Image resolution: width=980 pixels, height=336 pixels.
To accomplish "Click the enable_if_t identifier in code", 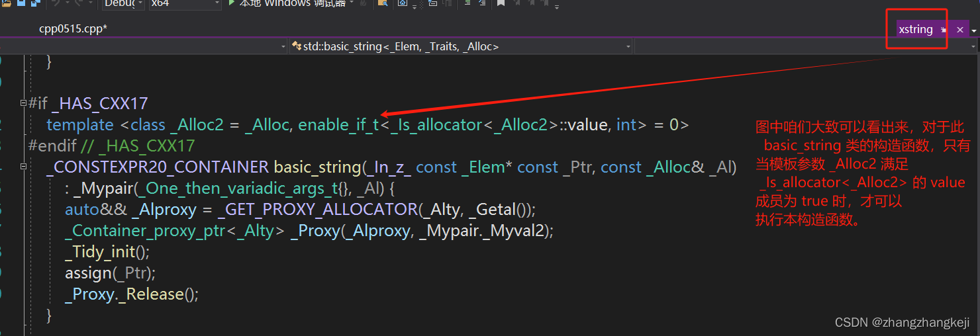I will [x=339, y=124].
